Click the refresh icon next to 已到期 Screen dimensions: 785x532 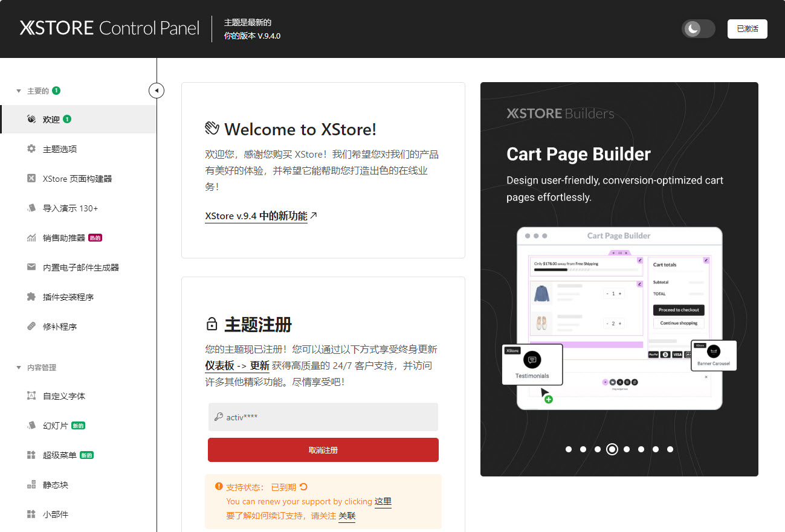click(303, 487)
